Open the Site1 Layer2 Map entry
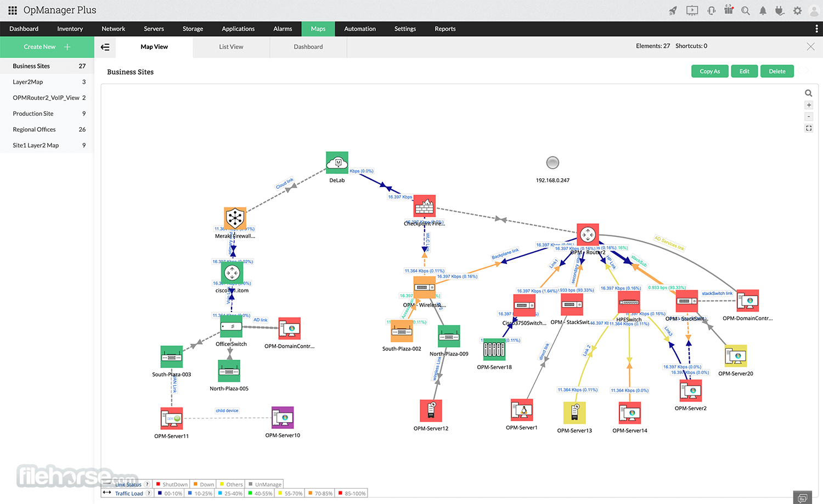The width and height of the screenshot is (823, 504). [47, 146]
